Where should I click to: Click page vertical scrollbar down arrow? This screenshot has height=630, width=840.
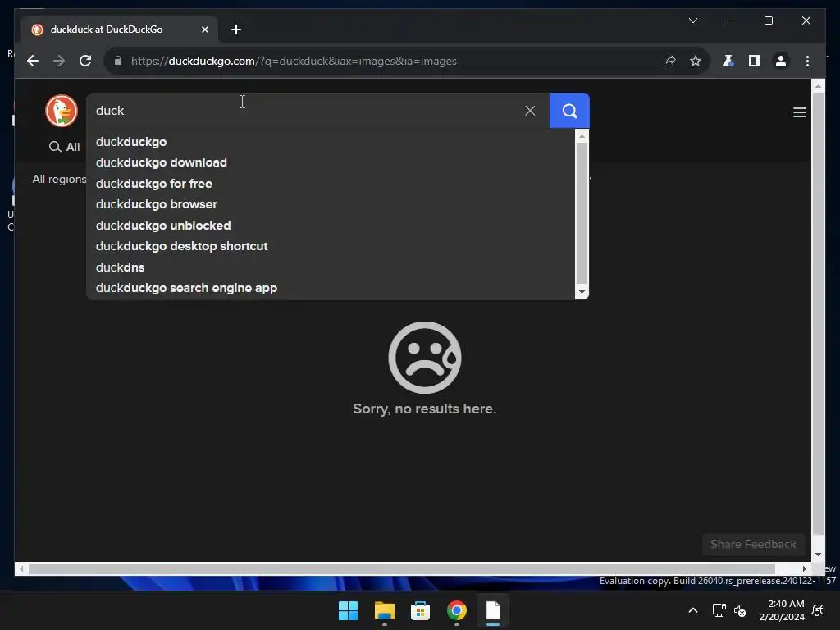click(x=818, y=555)
